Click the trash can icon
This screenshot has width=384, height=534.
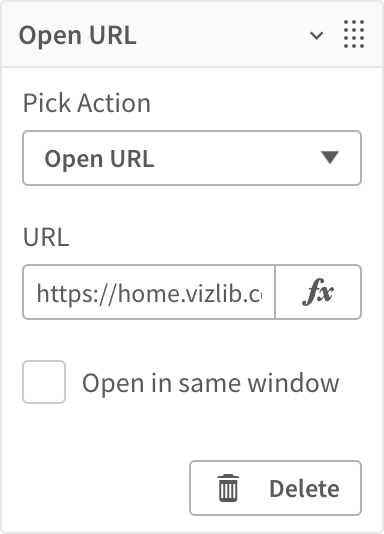point(228,488)
